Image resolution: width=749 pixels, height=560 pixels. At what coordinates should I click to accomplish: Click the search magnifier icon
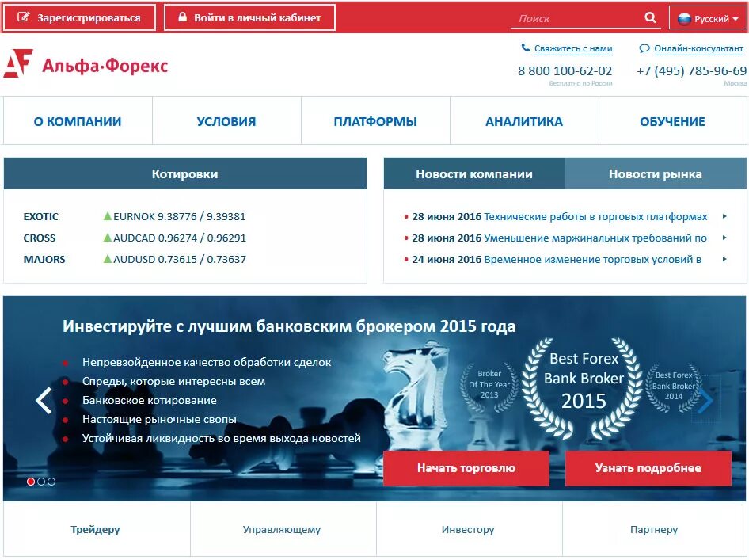tap(650, 17)
